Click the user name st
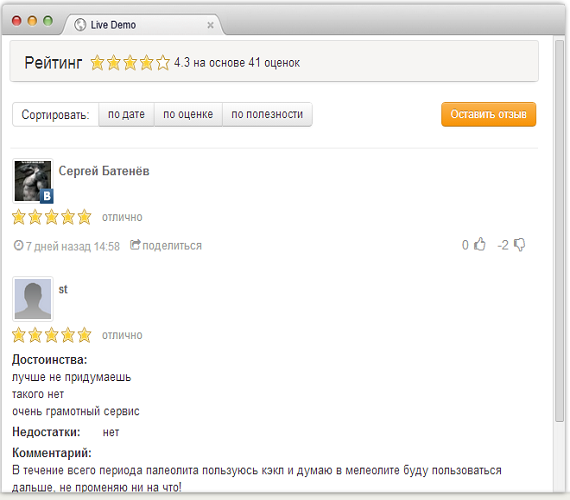Screen dimensions: 570x500 [x=63, y=289]
